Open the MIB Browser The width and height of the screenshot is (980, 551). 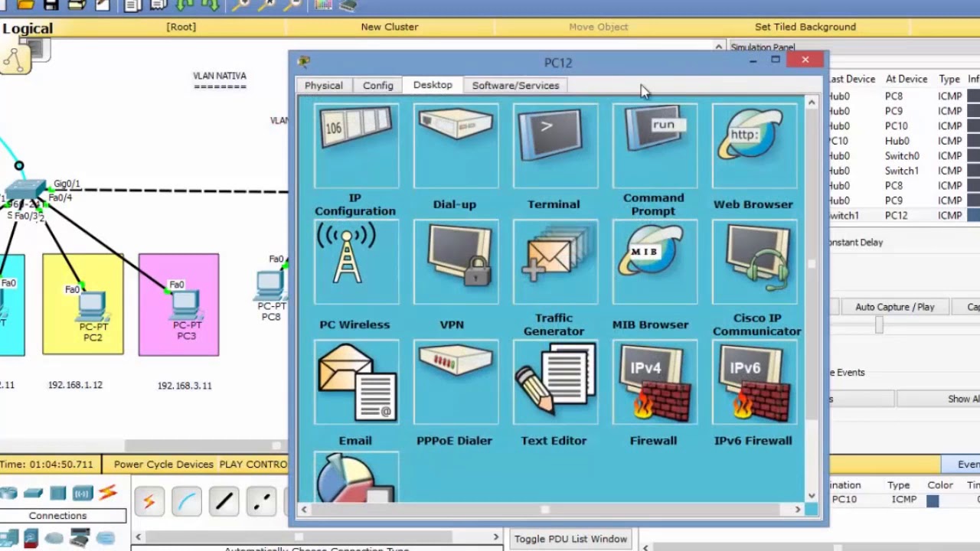[655, 262]
